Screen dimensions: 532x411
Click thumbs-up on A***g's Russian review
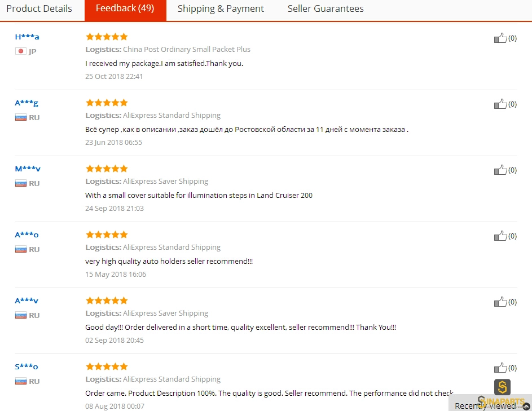pos(500,104)
